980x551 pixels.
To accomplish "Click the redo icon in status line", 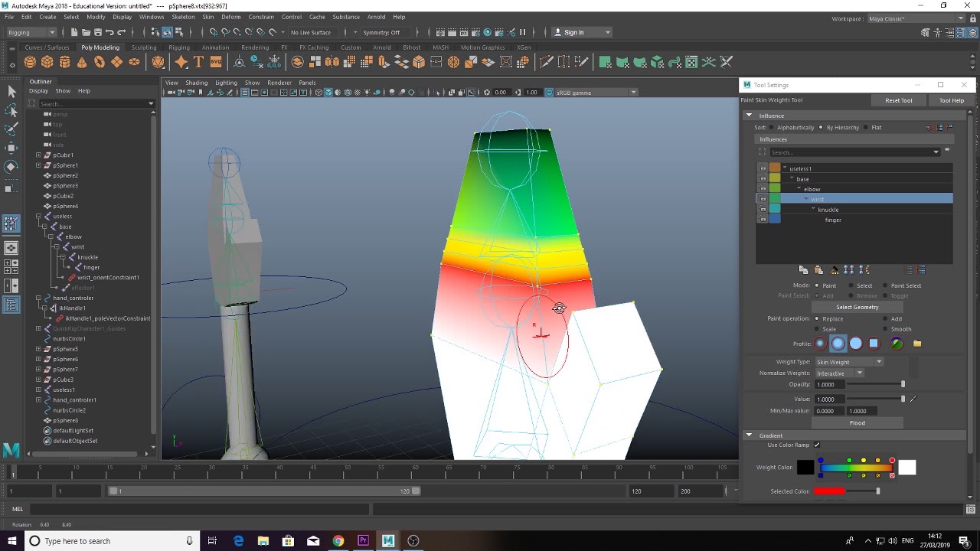I will 122,32.
